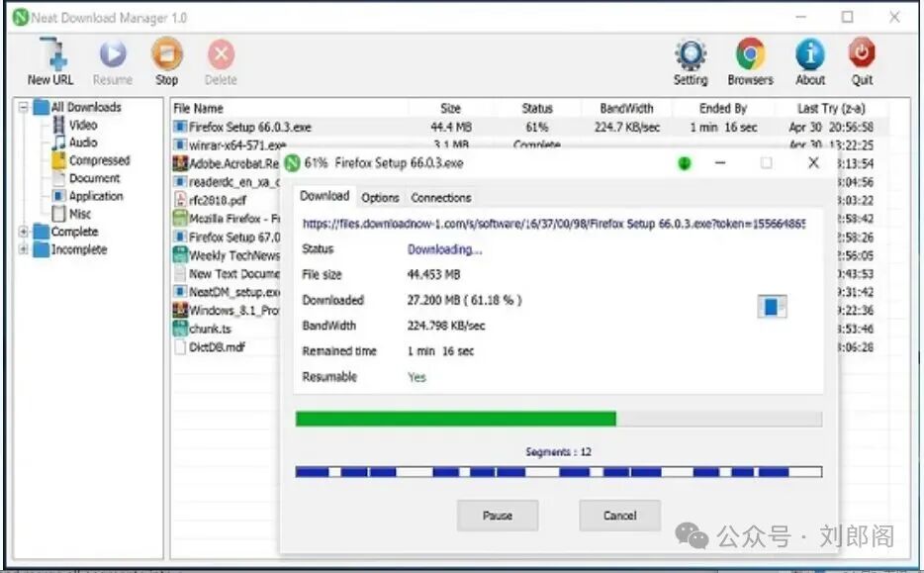Select the Application category icon

tap(59, 196)
